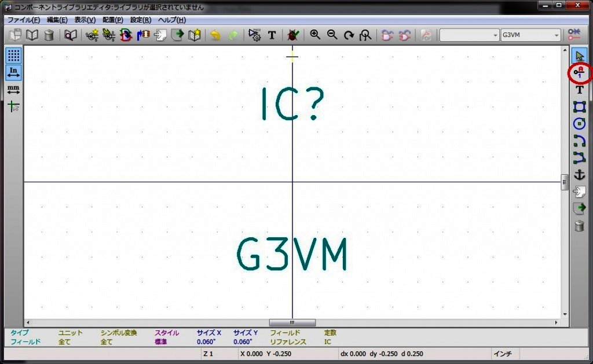Select the move anchor tool
Image resolution: width=593 pixels, height=364 pixels.
(579, 175)
